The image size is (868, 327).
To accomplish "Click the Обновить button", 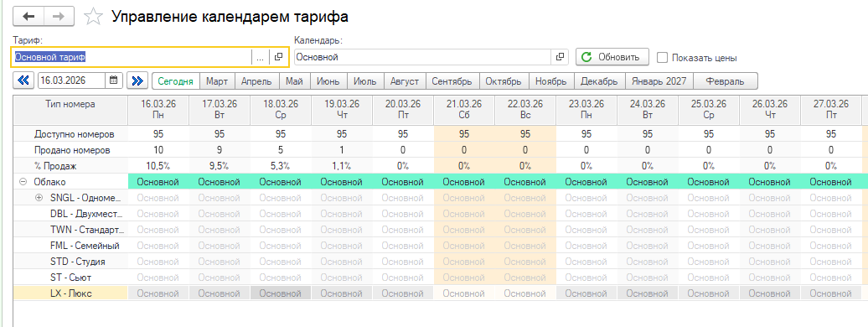I will coord(612,57).
